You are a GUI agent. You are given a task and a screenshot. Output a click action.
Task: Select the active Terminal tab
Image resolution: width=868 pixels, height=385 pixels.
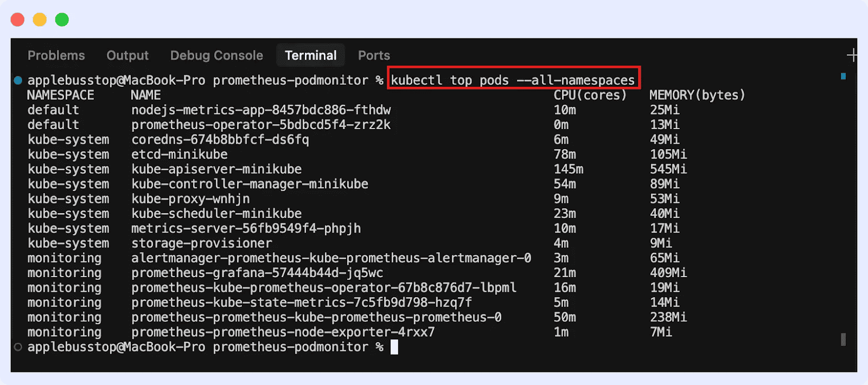[x=310, y=55]
